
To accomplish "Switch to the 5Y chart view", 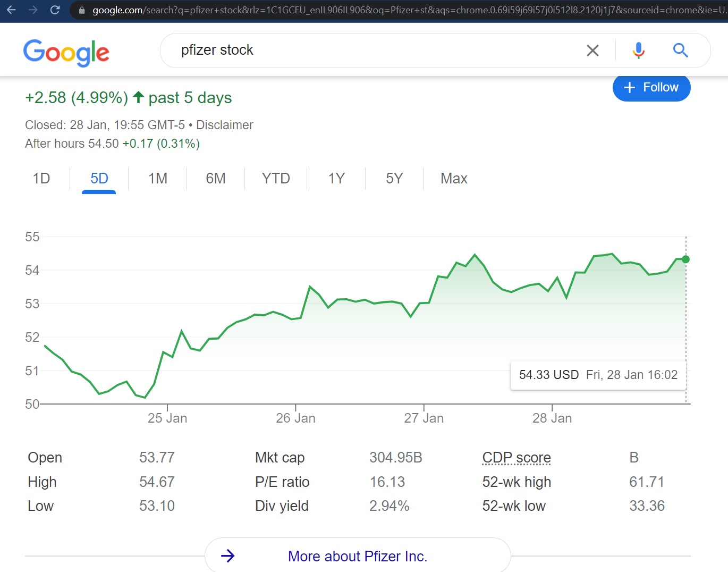I will 394,178.
